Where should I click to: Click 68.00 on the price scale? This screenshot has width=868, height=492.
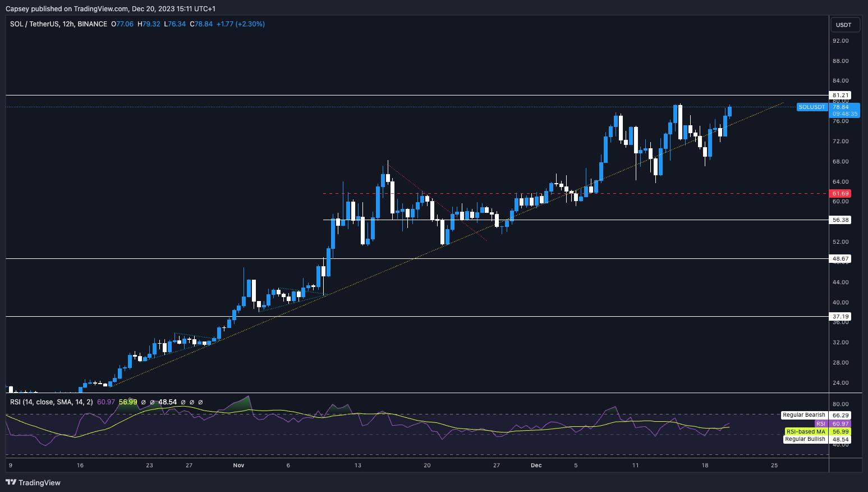pyautogui.click(x=841, y=162)
